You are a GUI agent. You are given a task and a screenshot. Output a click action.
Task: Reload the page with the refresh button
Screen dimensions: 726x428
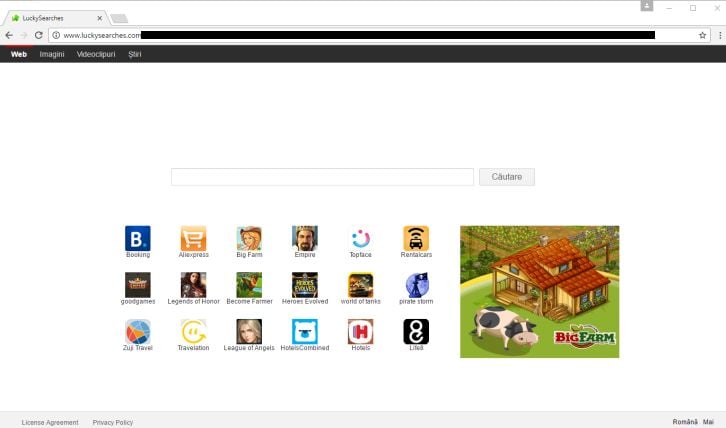39,35
